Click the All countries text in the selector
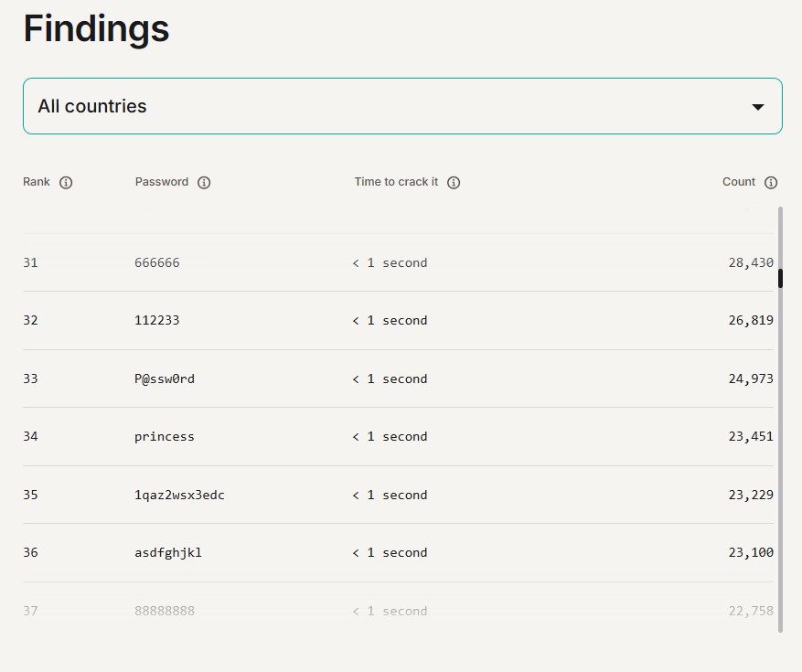802x672 pixels. pyautogui.click(x=92, y=106)
